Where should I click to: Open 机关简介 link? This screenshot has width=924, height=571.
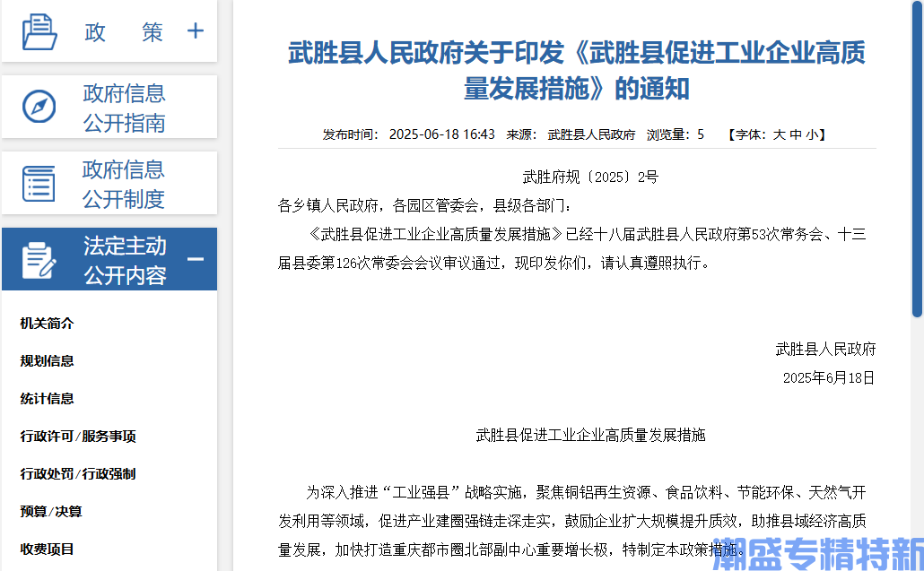tap(48, 324)
